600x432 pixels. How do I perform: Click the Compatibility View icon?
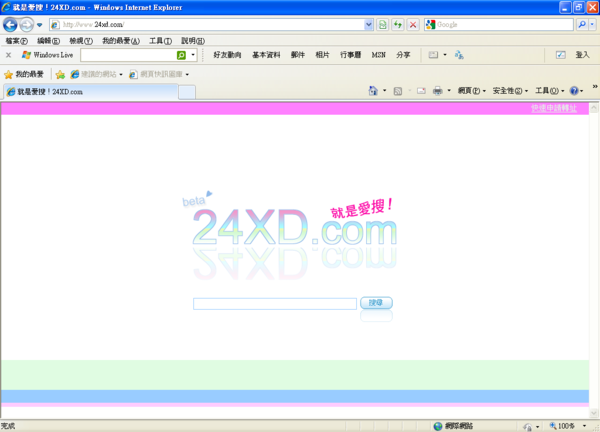[383, 24]
